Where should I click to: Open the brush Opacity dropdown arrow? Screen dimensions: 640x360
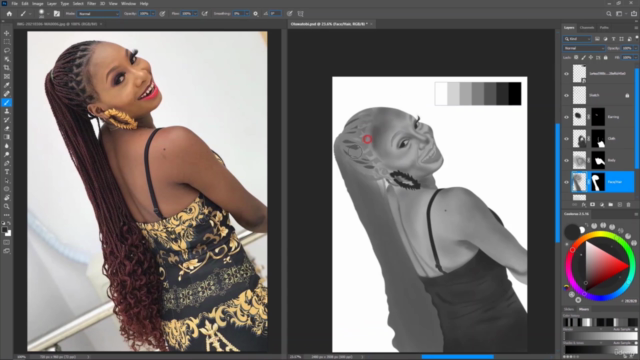153,13
